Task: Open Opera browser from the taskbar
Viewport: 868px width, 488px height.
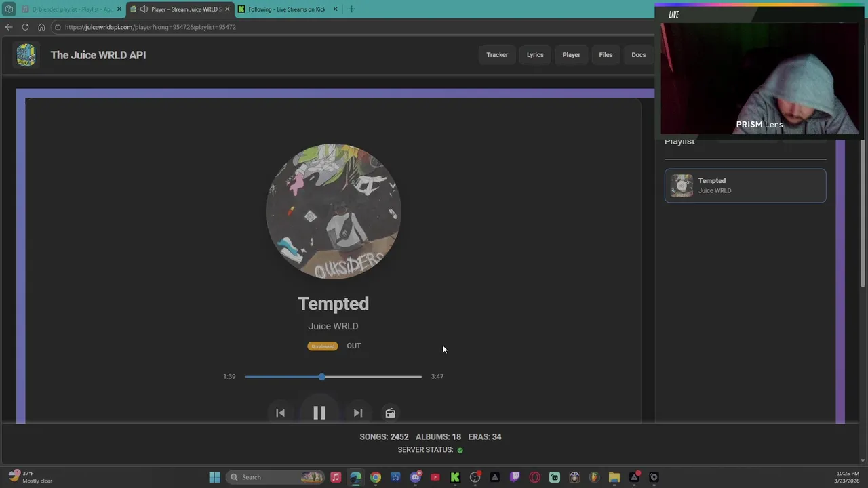Action: 534,477
